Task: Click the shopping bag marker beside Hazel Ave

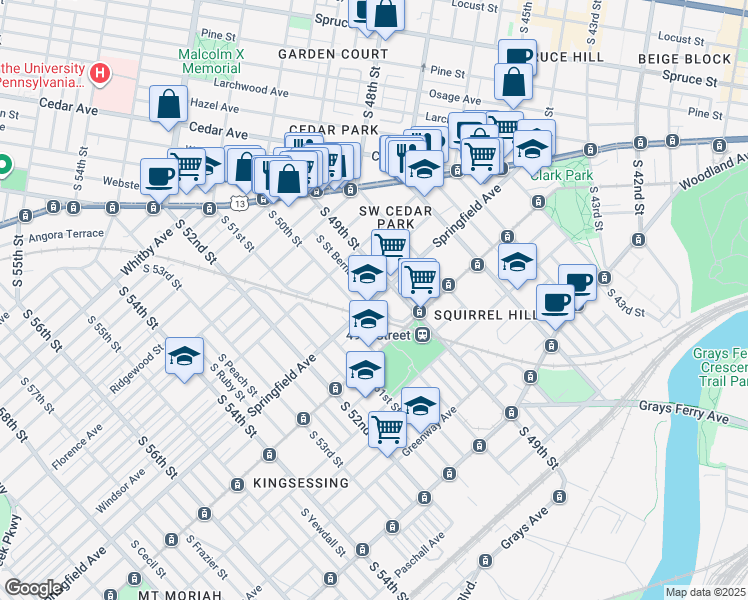Action: pyautogui.click(x=168, y=105)
